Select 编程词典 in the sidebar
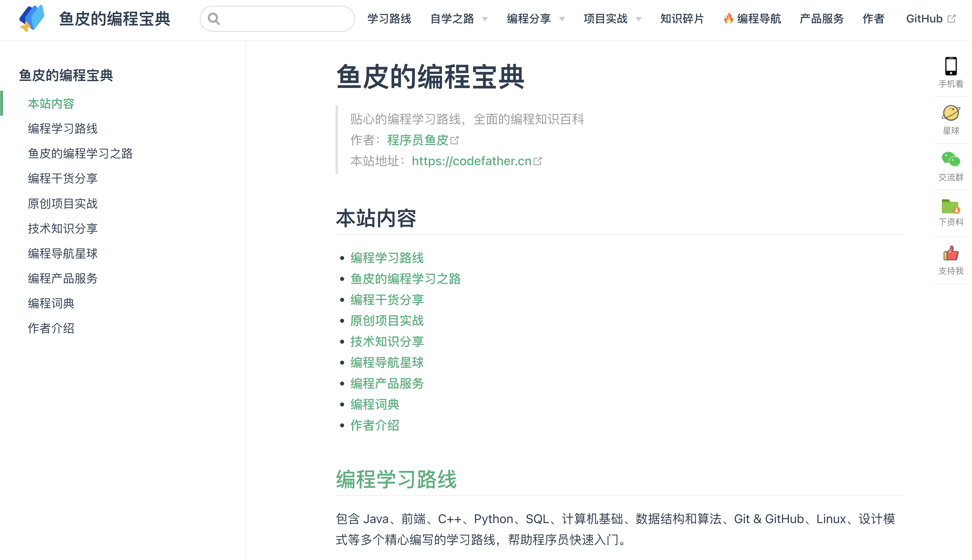The image size is (972, 560). 51,303
